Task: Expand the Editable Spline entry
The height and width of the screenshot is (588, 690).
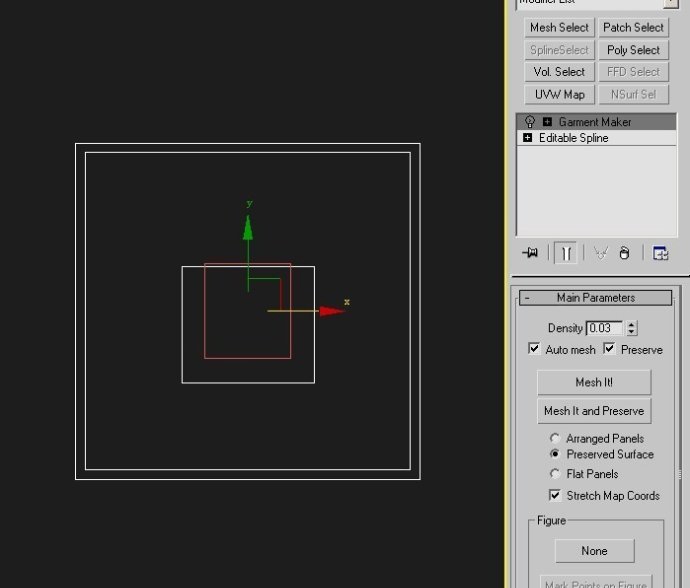Action: (x=527, y=138)
